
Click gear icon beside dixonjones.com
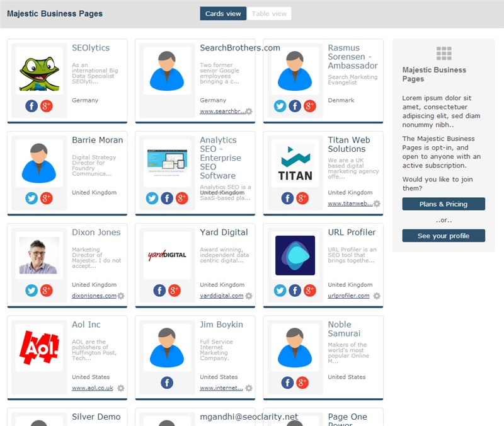click(x=121, y=296)
